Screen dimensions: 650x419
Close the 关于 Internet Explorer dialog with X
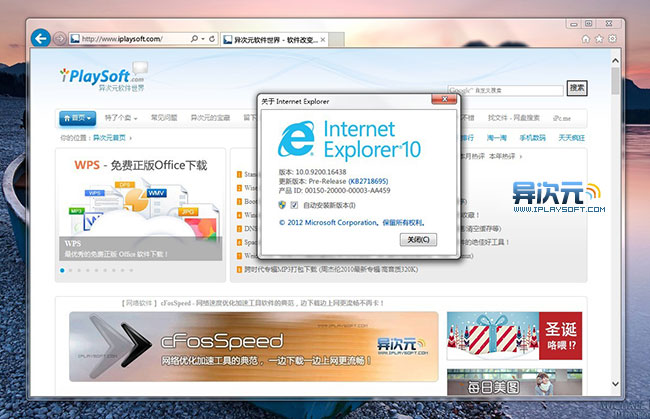point(444,99)
